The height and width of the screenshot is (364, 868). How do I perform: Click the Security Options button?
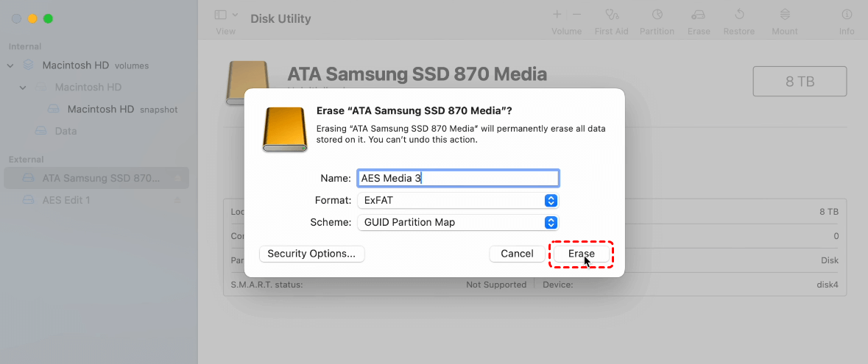point(311,254)
